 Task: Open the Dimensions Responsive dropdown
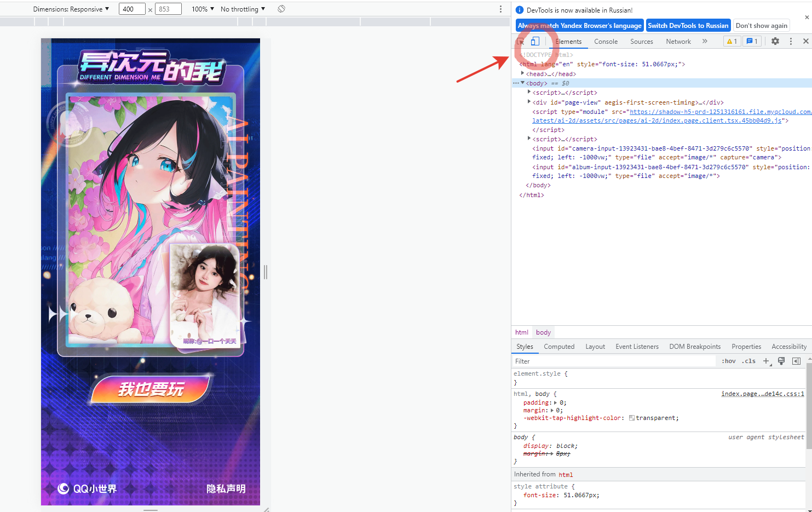pyautogui.click(x=71, y=9)
